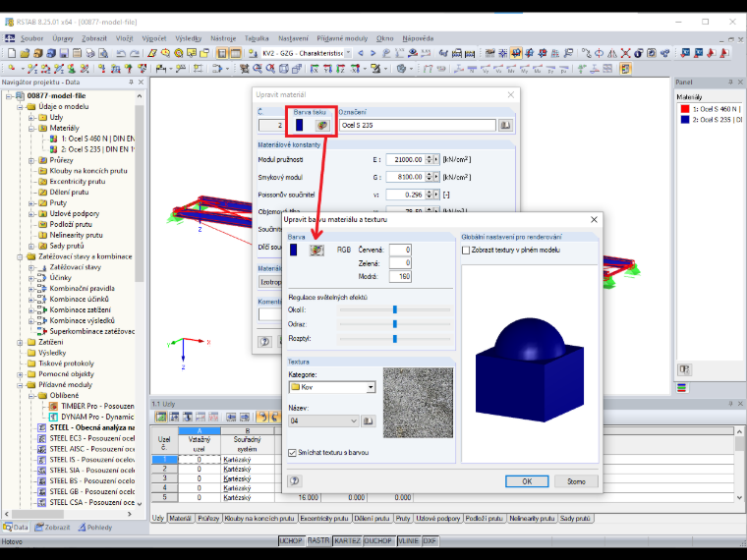
Task: Click the Open folder toolbar icon
Action: pos(25,53)
